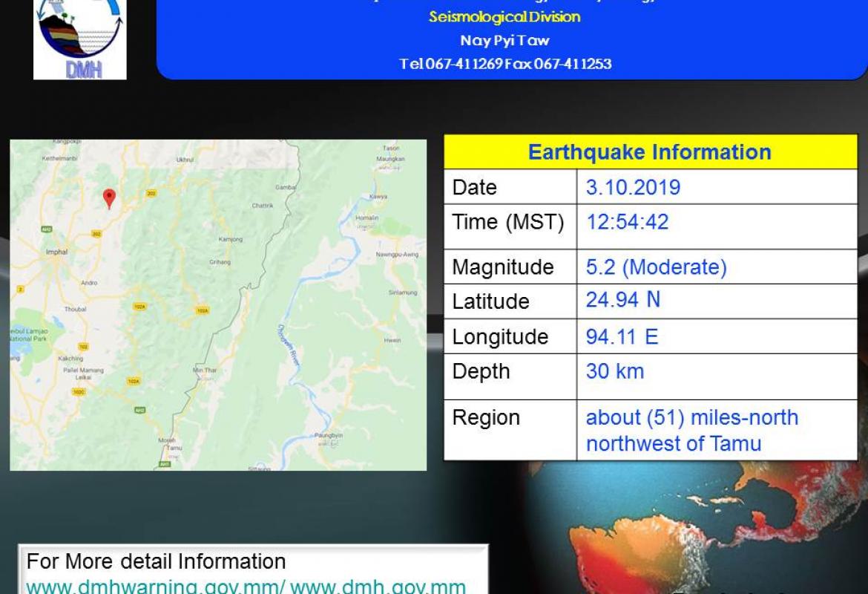
Task: Click the AH2 highway shield near Imphal
Action: click(46, 230)
